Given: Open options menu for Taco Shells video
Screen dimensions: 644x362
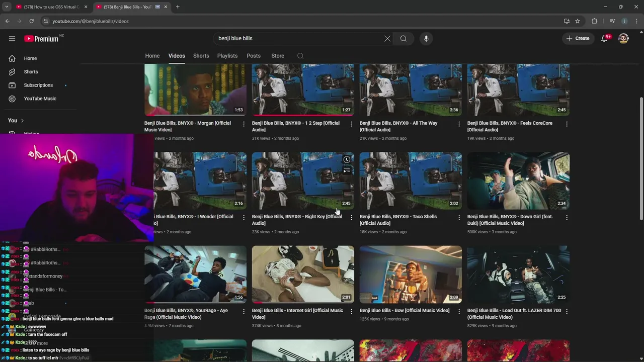Looking at the screenshot, I should (x=459, y=217).
